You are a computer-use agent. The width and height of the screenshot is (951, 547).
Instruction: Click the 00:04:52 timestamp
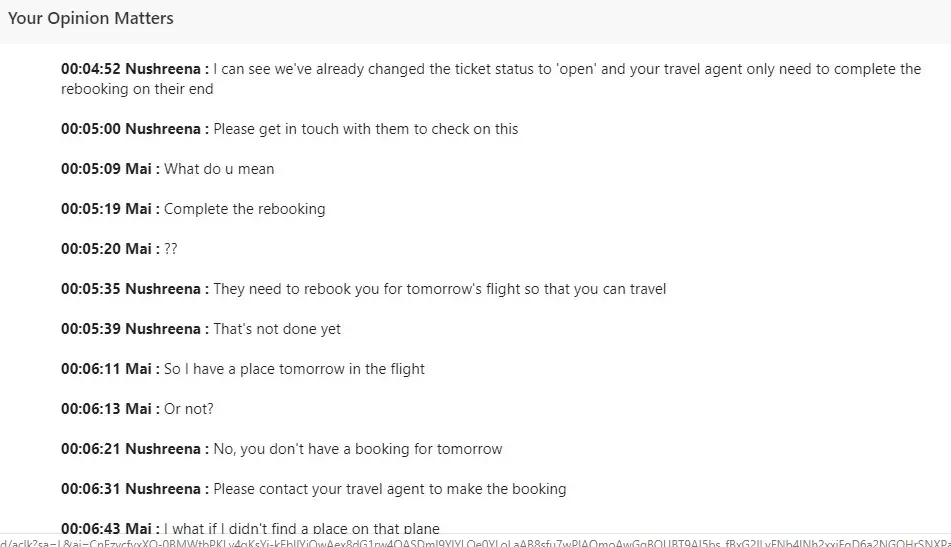coord(90,69)
